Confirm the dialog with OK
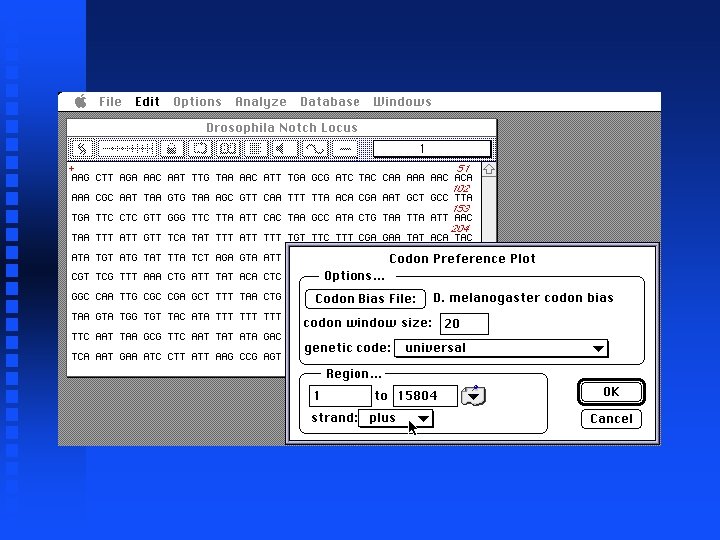The width and height of the screenshot is (720, 540). tap(611, 392)
